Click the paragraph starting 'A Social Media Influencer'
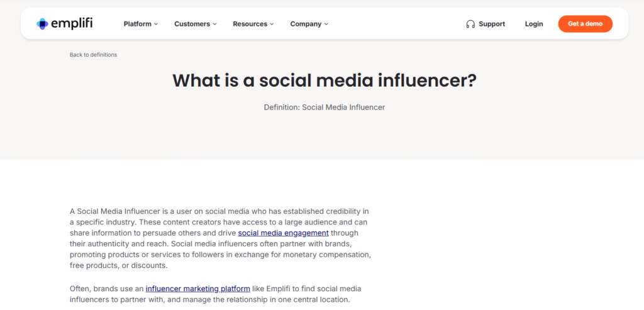Image resolution: width=644 pixels, height=310 pixels. (x=220, y=238)
